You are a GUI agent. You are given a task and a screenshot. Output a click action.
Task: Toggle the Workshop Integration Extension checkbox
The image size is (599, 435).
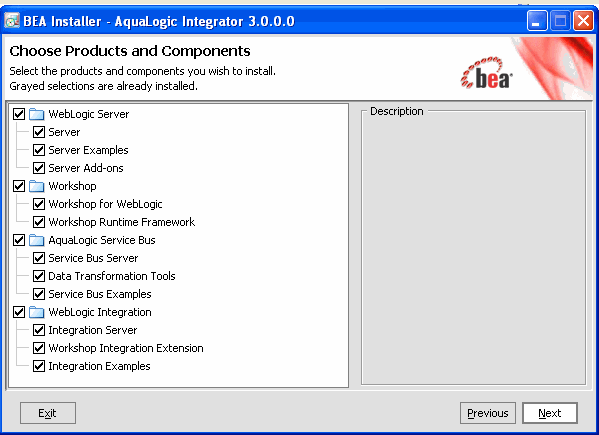coord(39,348)
